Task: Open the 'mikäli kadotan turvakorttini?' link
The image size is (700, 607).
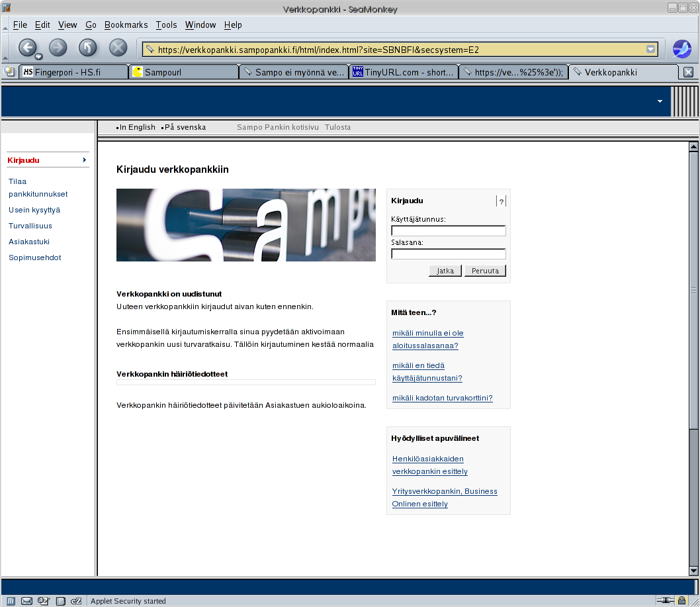Action: (x=442, y=398)
